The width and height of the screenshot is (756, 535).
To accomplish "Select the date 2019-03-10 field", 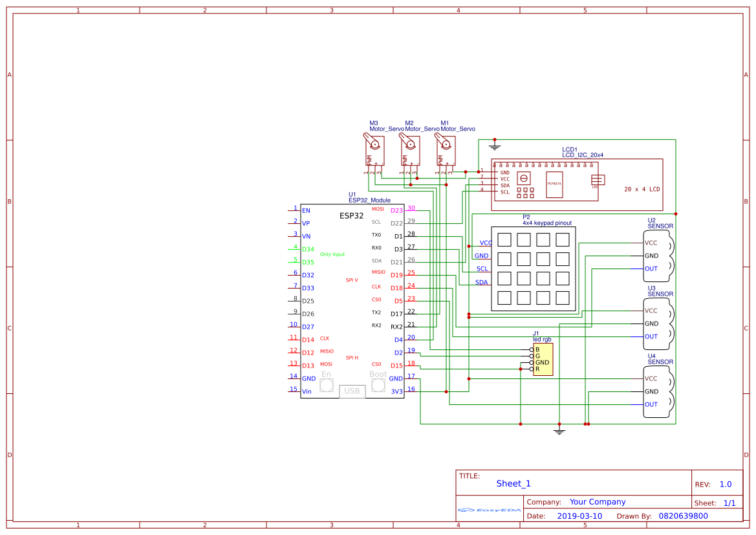I will 579,516.
